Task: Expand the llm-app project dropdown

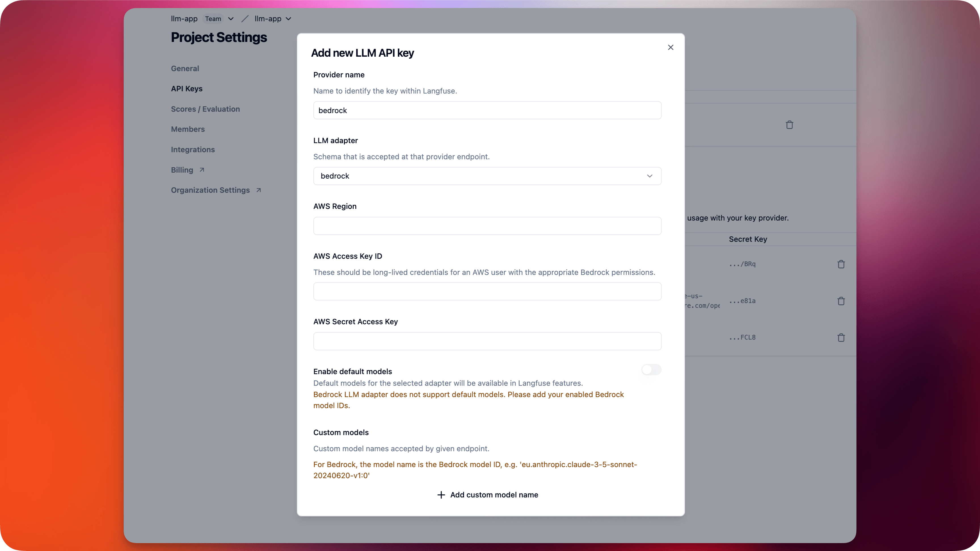Action: (x=288, y=19)
